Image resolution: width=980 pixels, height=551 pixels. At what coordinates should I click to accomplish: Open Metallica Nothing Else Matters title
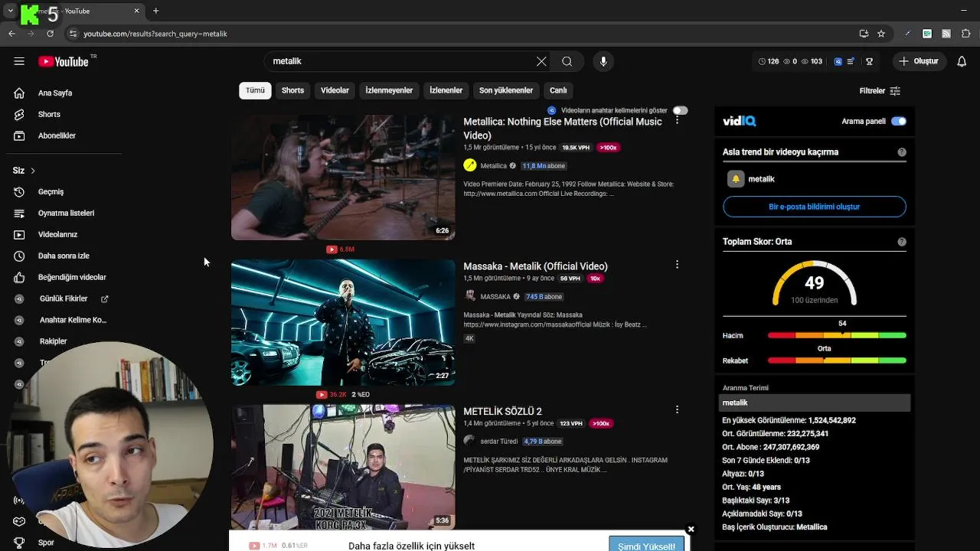[x=563, y=129]
